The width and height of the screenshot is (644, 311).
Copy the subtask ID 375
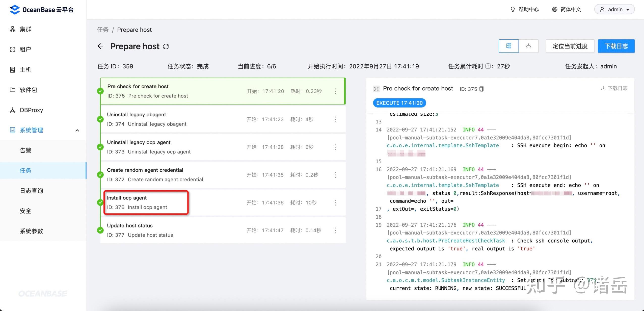click(x=481, y=89)
